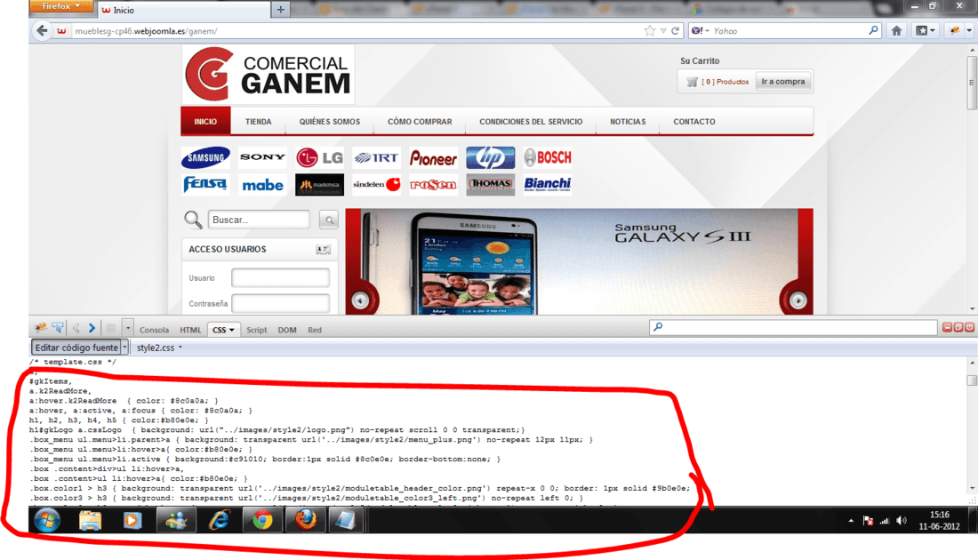This screenshot has height=560, width=978.
Task: Click Editar código fuente button
Action: pos(76,348)
